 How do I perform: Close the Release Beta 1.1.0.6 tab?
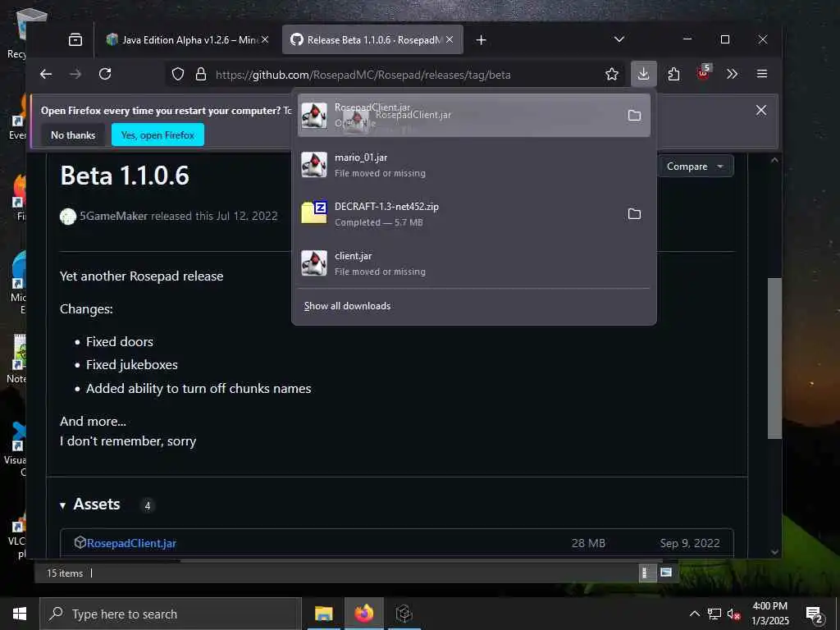[450, 39]
